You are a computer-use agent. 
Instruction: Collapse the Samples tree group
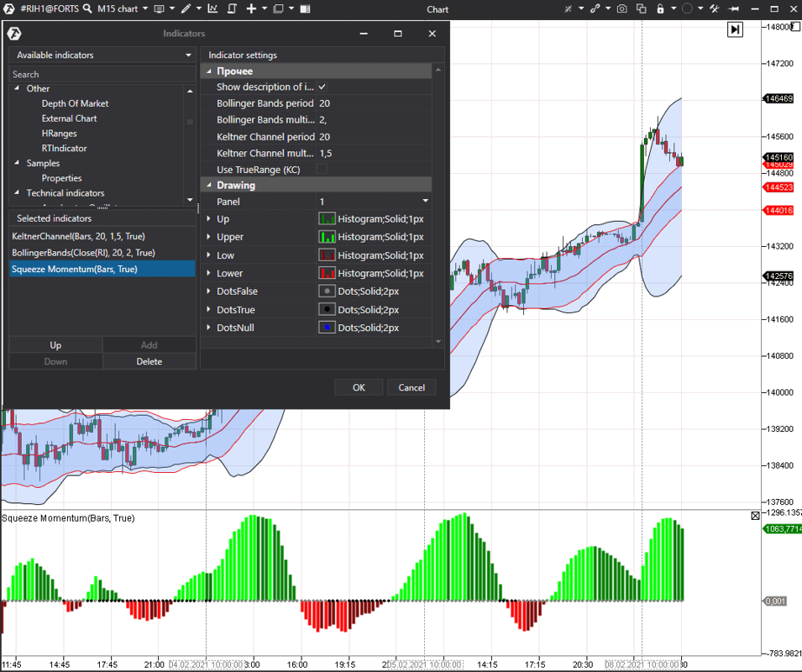pyautogui.click(x=17, y=163)
